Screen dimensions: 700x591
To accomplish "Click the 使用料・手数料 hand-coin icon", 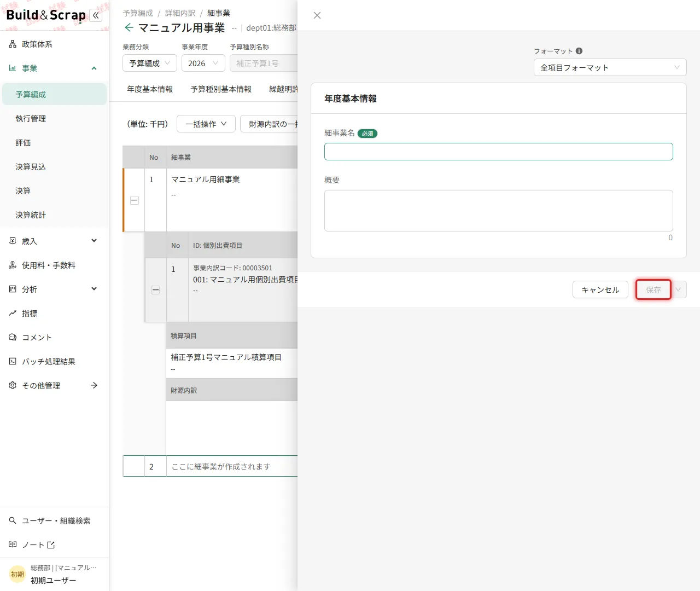I will pos(13,265).
